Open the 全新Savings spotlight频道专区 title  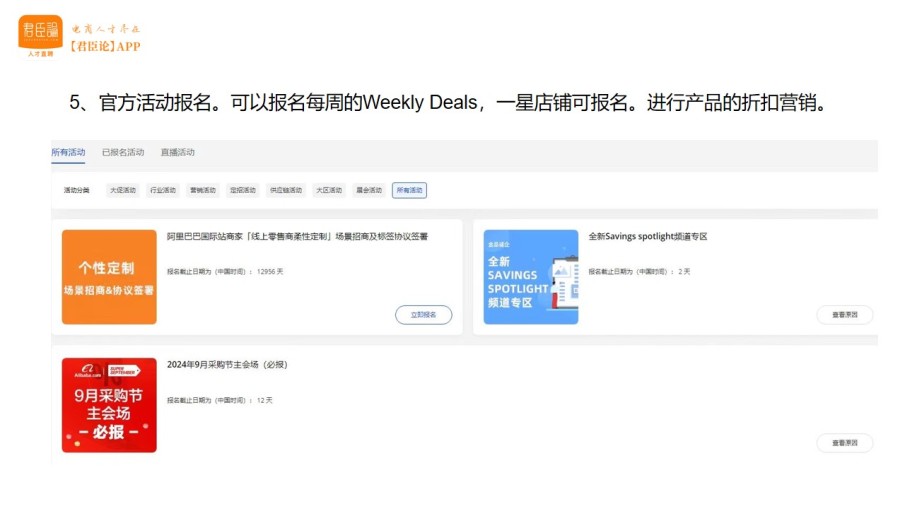pyautogui.click(x=648, y=237)
